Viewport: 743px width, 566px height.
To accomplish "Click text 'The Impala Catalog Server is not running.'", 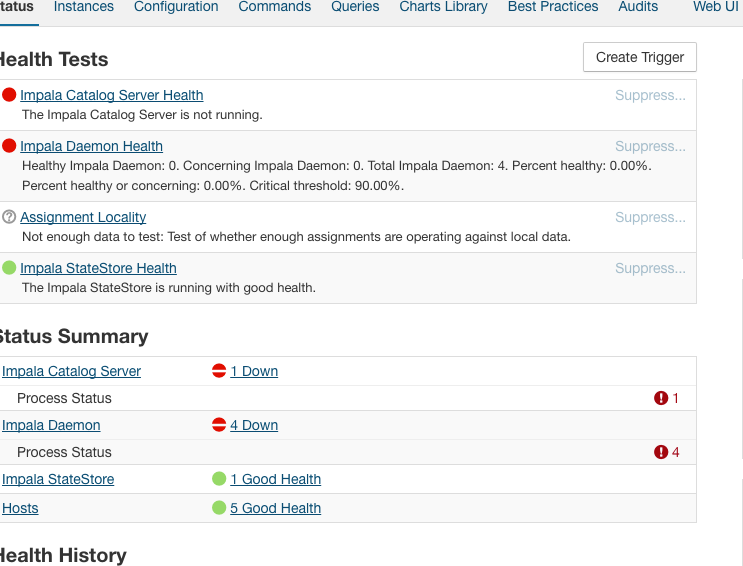I will point(142,115).
